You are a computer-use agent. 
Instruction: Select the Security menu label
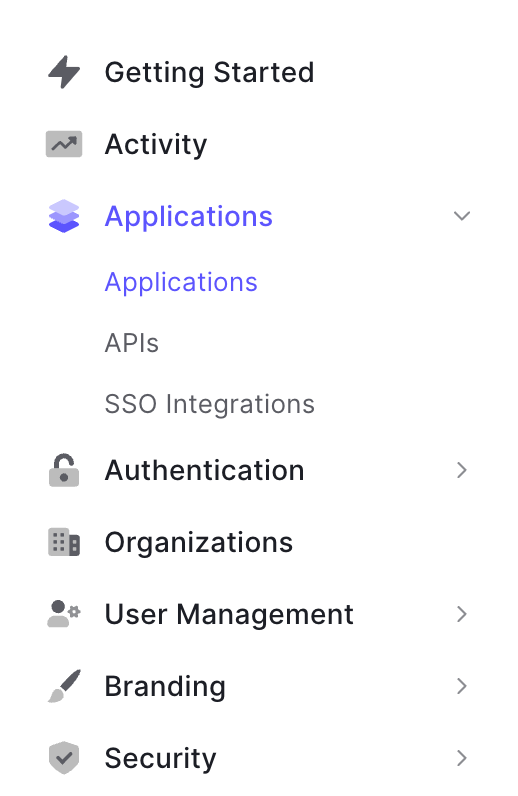(160, 758)
